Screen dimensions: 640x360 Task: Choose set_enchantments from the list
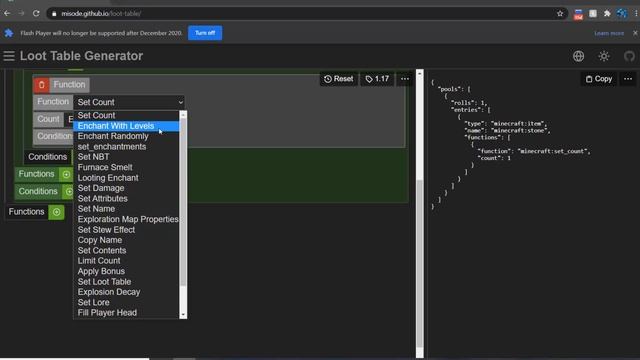pos(126,147)
